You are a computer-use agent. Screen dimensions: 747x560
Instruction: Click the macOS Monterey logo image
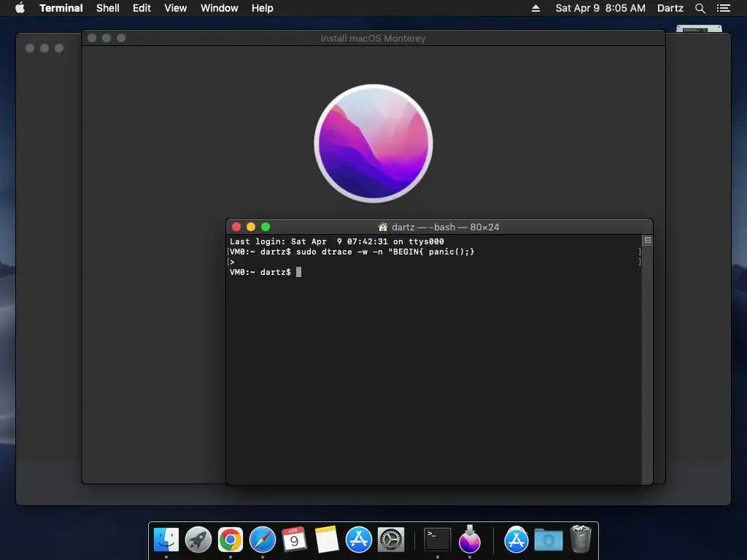373,144
